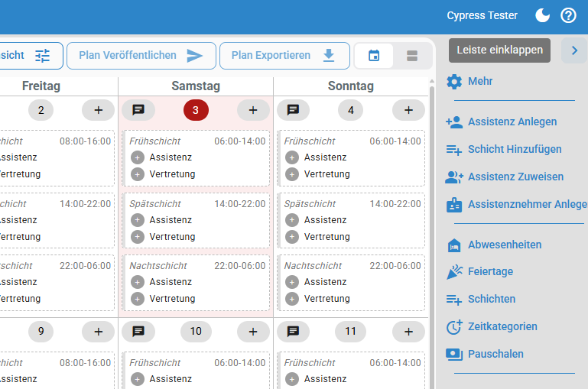Open comment icon for Samstag 10
Viewport: 588px width, 389px height.
coord(138,332)
